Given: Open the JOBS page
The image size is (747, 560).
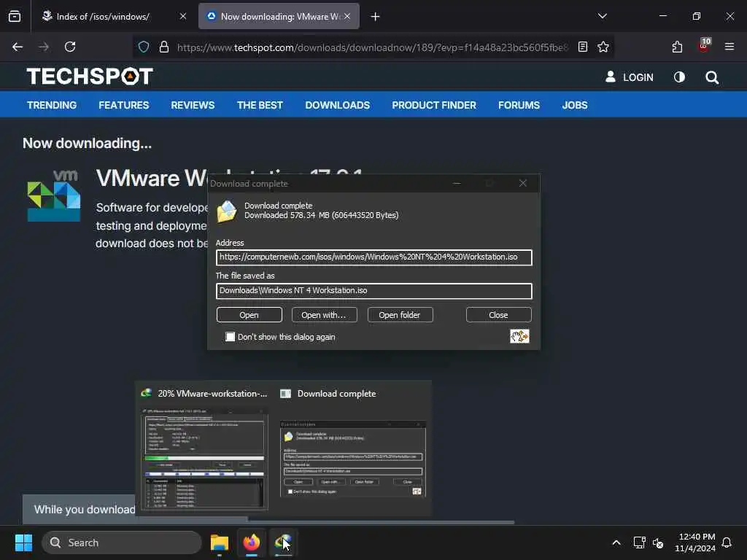Looking at the screenshot, I should (575, 105).
